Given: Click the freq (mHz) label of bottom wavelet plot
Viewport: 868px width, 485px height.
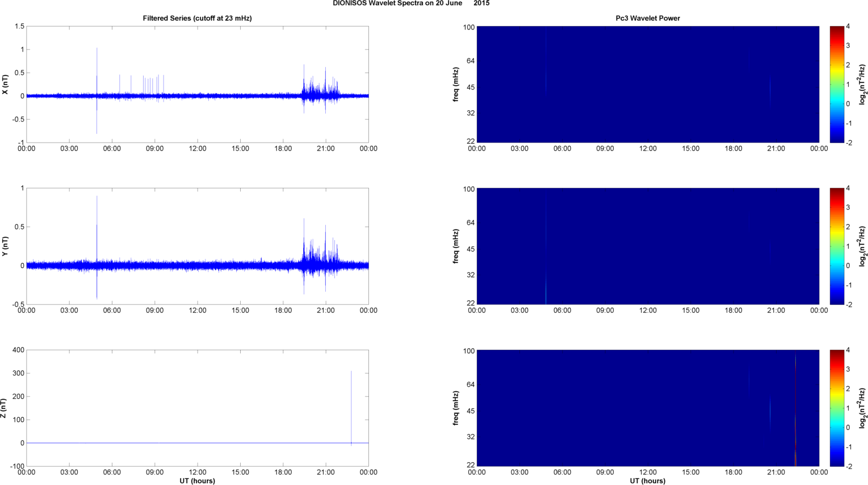Looking at the screenshot, I should tap(456, 408).
